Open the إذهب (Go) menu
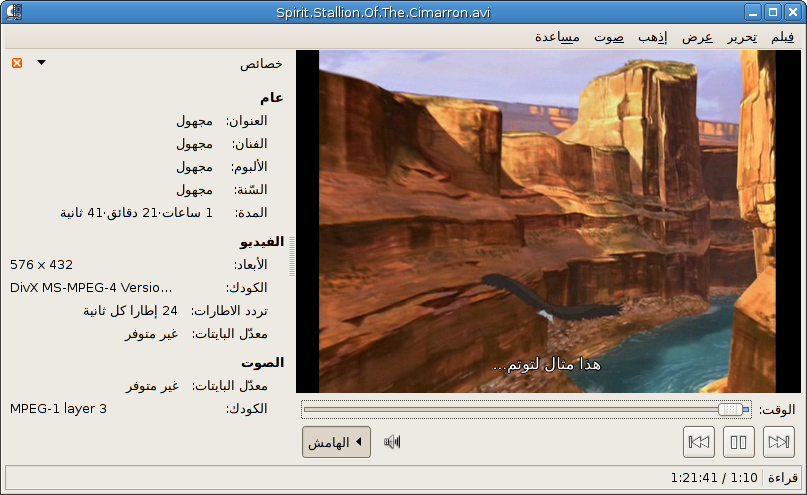 [x=653, y=37]
